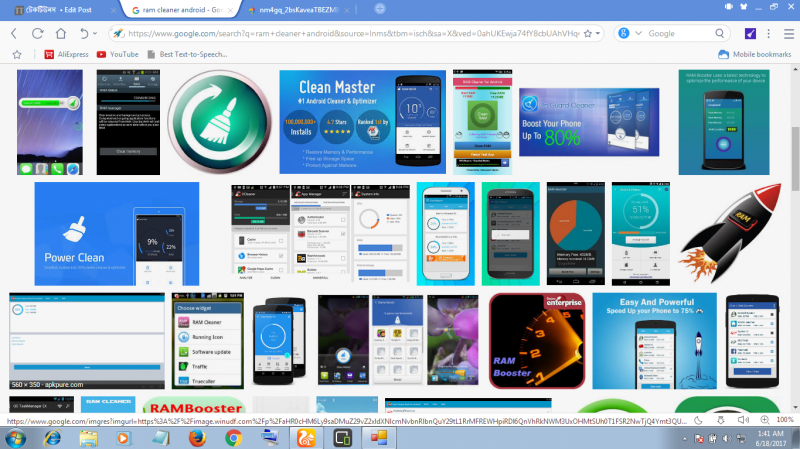Bookmark this page with address bar star

pyautogui.click(x=588, y=34)
